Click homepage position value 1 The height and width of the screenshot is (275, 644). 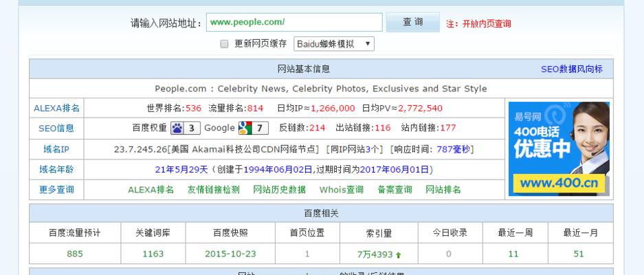point(307,254)
